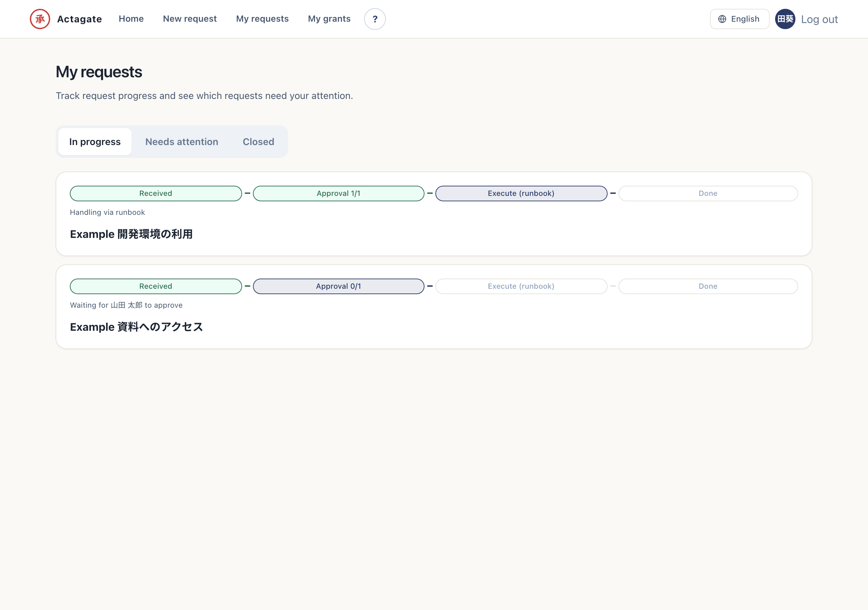Click the 'Track request progress' description text

204,96
